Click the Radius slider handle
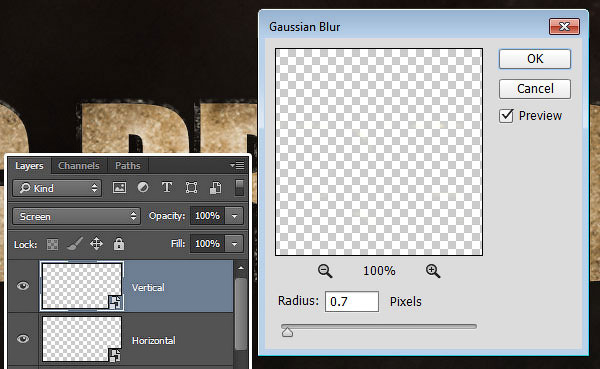600x369 pixels. (x=287, y=332)
